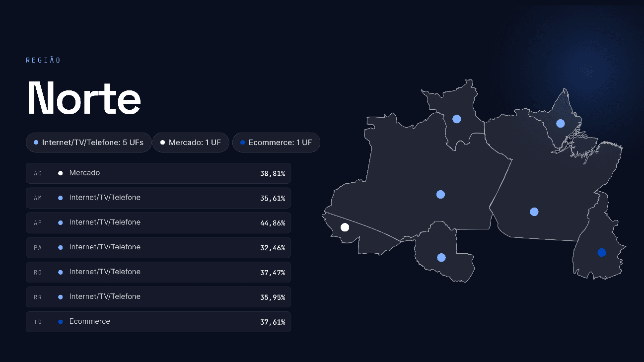
Task: Click the Norte region heading
Action: coord(84,98)
